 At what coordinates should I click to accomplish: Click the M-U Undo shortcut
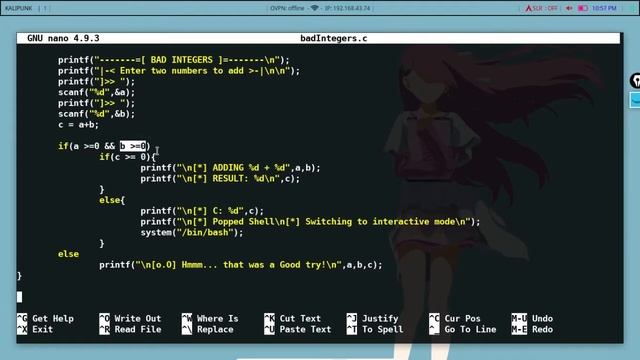tap(532, 318)
